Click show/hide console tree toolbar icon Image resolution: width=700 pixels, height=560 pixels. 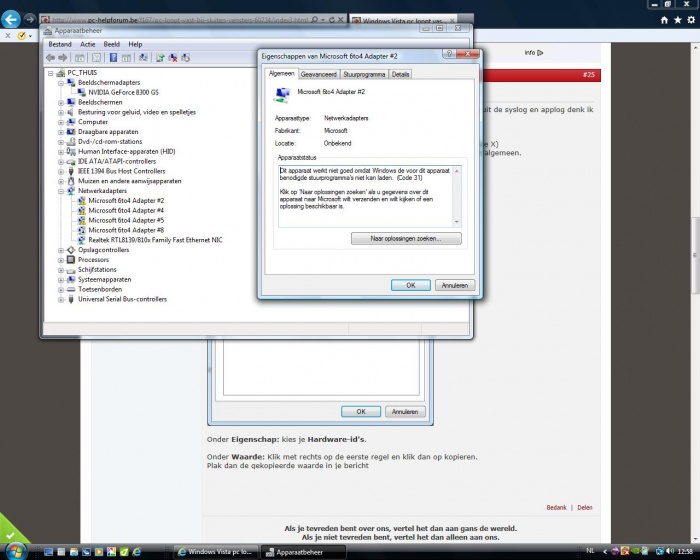79,58
